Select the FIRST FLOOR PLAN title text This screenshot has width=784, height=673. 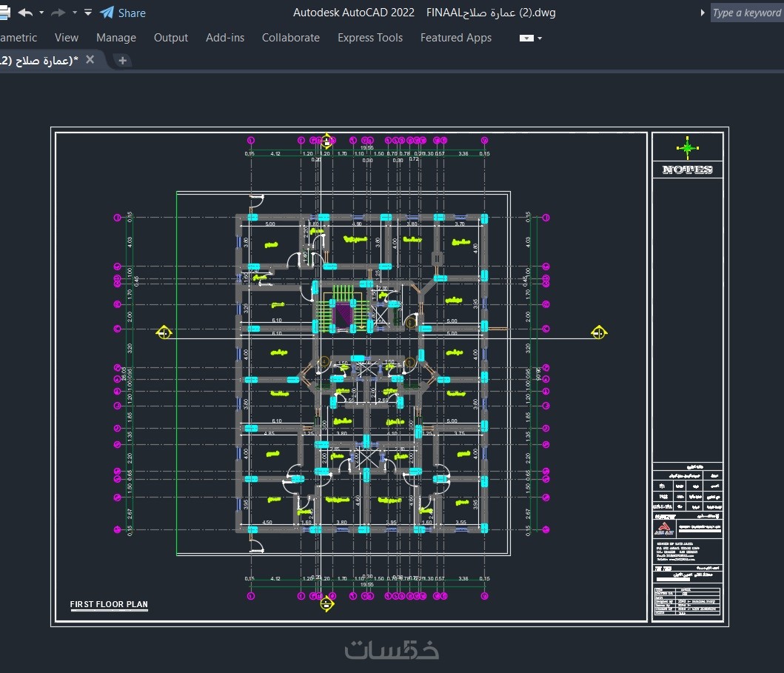(x=109, y=604)
